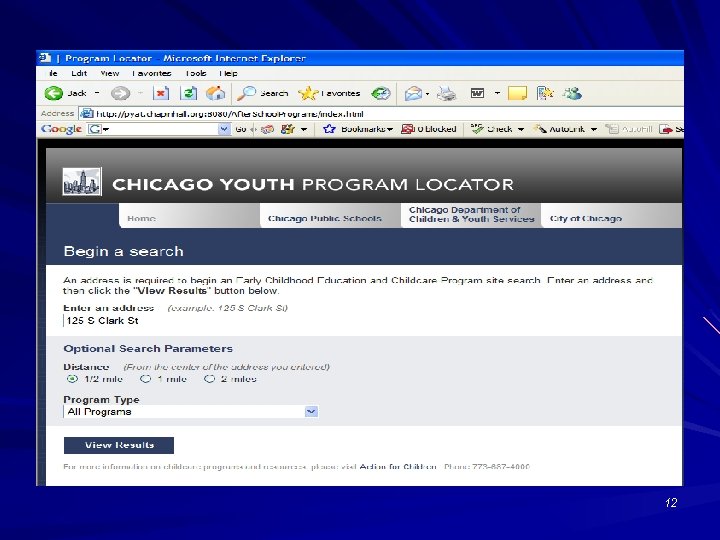Open the View menu
The width and height of the screenshot is (720, 540).
click(110, 73)
